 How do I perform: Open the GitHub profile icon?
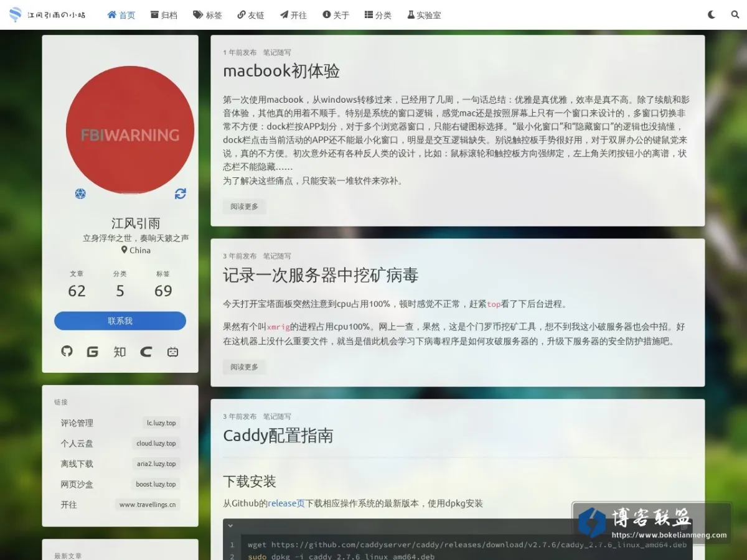(67, 352)
